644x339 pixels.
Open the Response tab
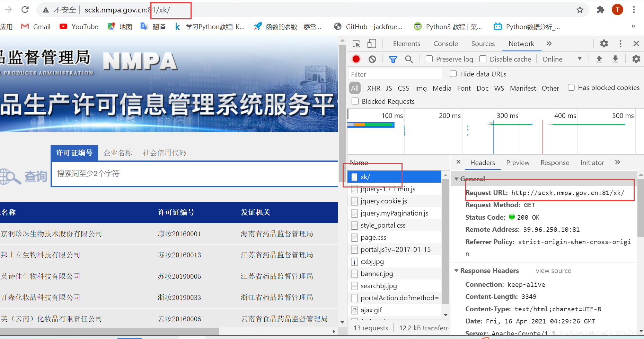(x=555, y=163)
